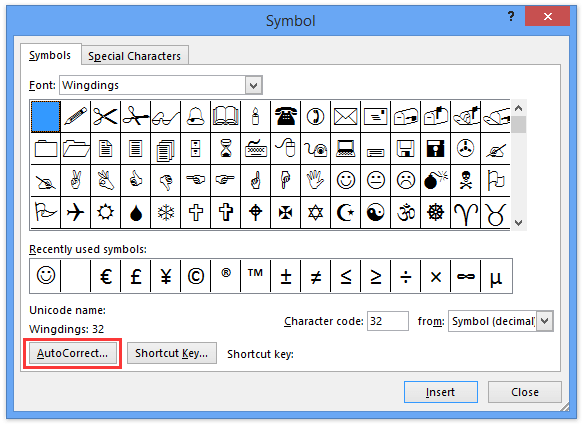Choose the bomb symbol
The image size is (582, 424).
click(435, 180)
